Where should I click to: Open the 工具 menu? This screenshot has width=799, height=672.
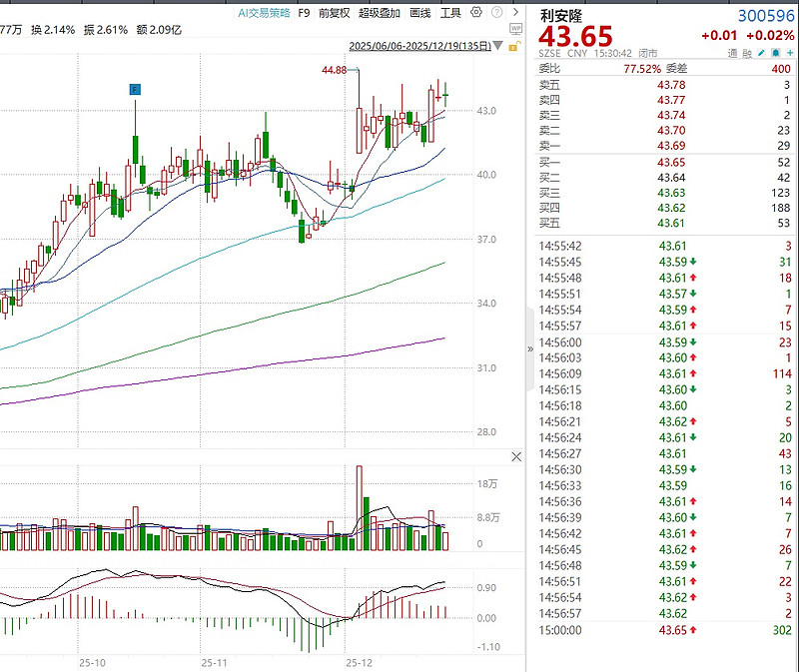(450, 13)
